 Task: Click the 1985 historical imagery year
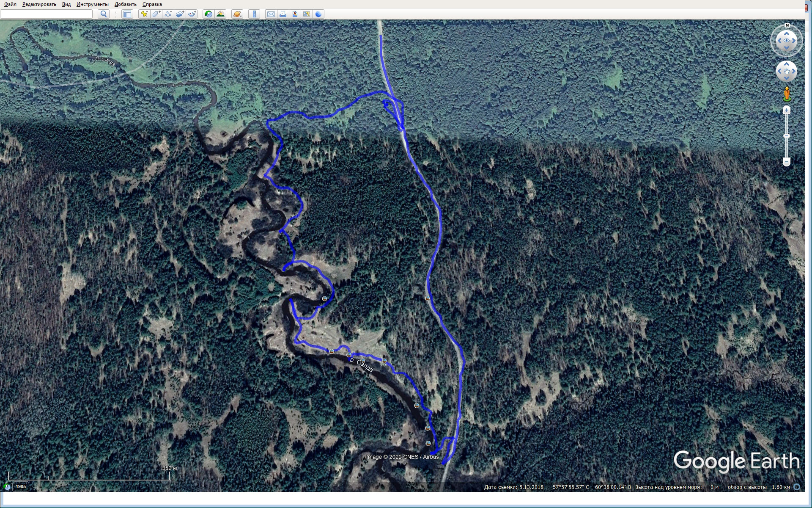pos(21,486)
